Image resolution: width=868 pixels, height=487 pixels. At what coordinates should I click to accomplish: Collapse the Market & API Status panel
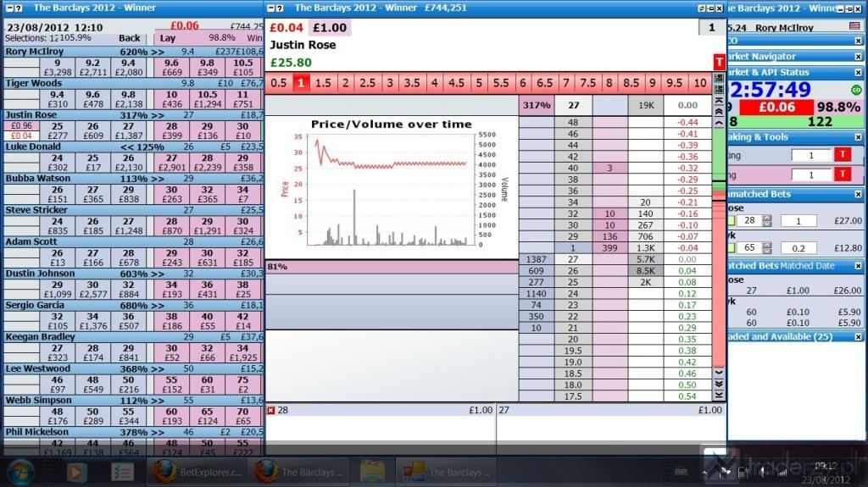click(859, 73)
